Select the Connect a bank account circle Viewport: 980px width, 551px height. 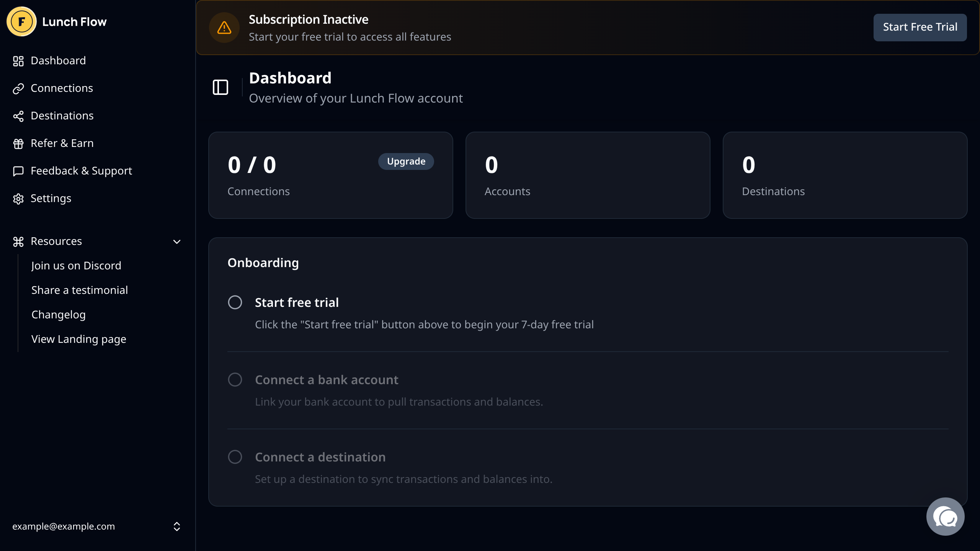coord(235,380)
